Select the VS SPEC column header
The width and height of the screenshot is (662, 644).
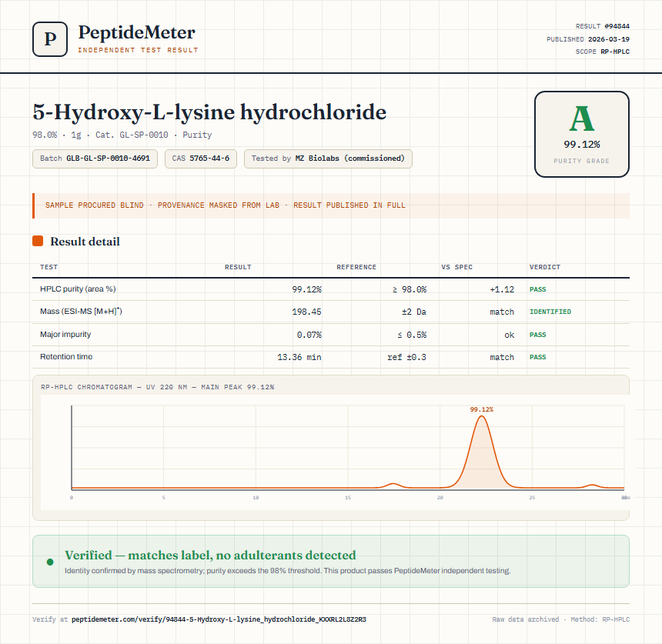(x=456, y=267)
